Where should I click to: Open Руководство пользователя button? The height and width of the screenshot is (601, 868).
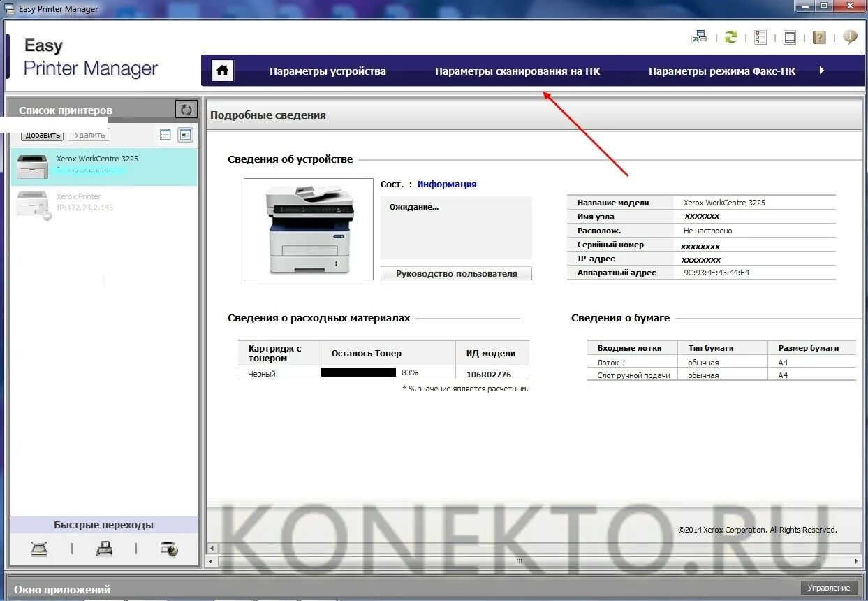point(456,273)
